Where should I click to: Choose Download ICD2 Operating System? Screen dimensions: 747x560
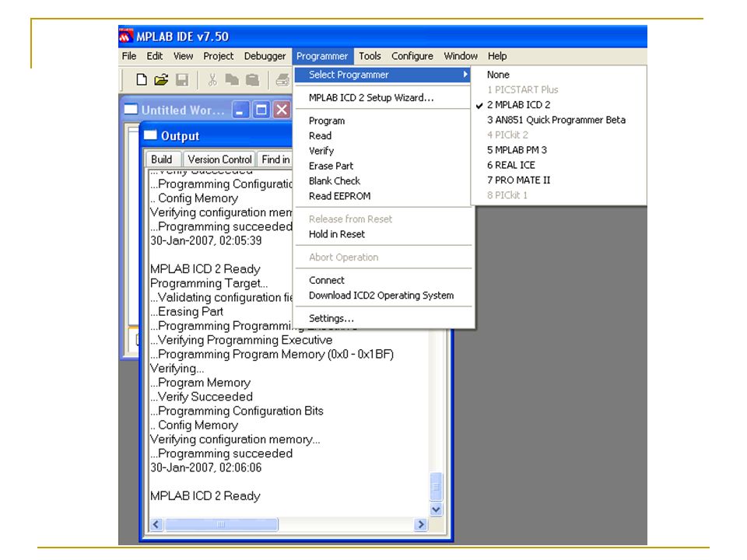tap(381, 296)
